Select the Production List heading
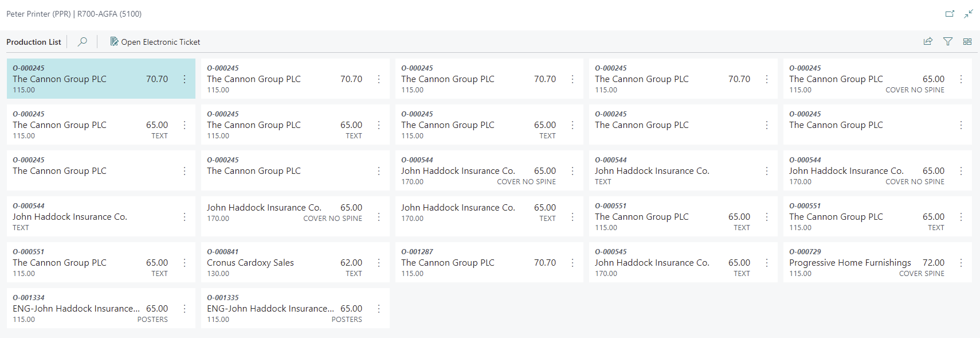The image size is (980, 338). pos(34,42)
